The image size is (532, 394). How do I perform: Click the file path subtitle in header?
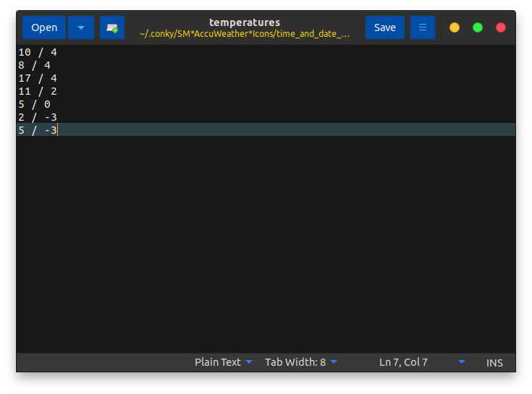click(245, 34)
